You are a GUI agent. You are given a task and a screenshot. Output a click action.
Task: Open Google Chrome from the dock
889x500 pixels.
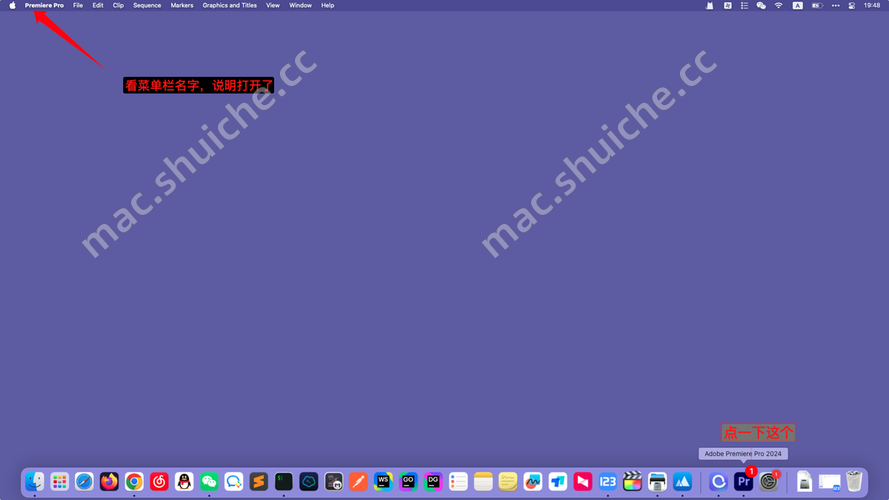coord(134,481)
